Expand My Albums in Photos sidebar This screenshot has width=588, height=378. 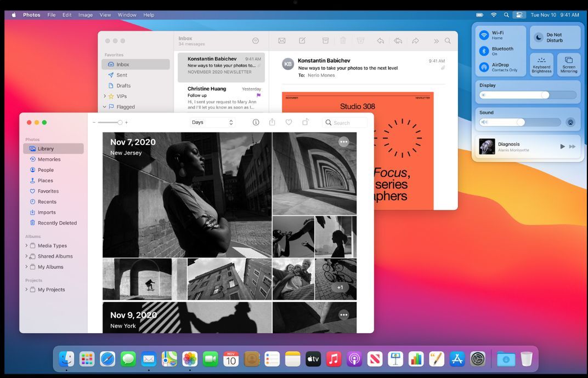[26, 267]
